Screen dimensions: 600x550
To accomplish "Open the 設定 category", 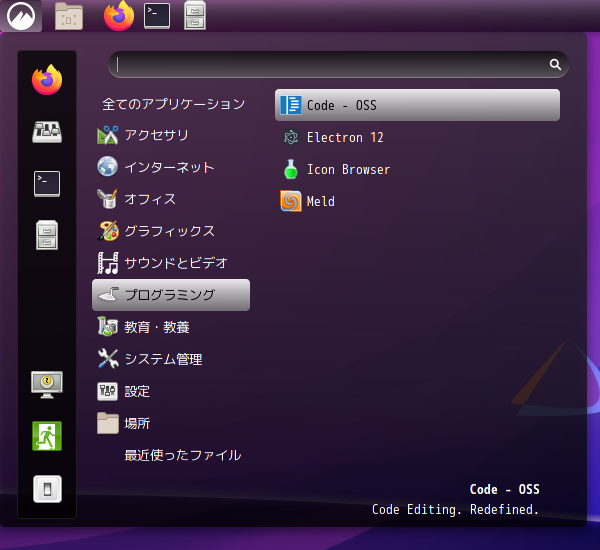I will pyautogui.click(x=171, y=391).
